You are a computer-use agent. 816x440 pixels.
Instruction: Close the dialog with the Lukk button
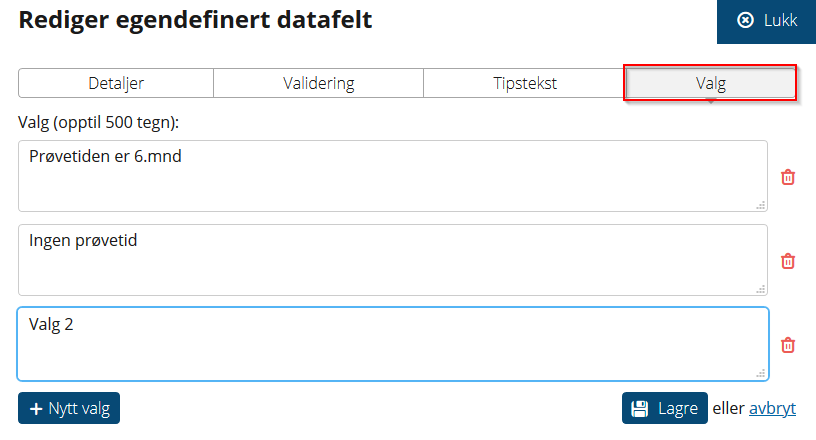click(767, 21)
